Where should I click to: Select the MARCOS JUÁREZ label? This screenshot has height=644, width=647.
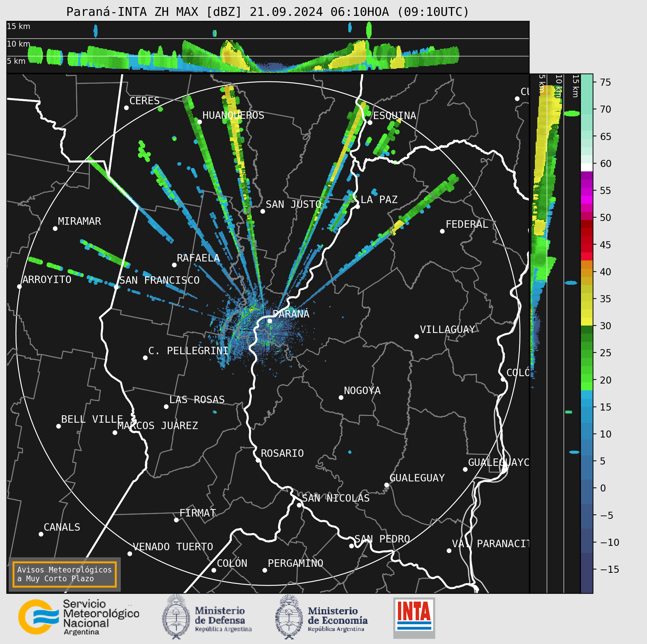(x=158, y=426)
